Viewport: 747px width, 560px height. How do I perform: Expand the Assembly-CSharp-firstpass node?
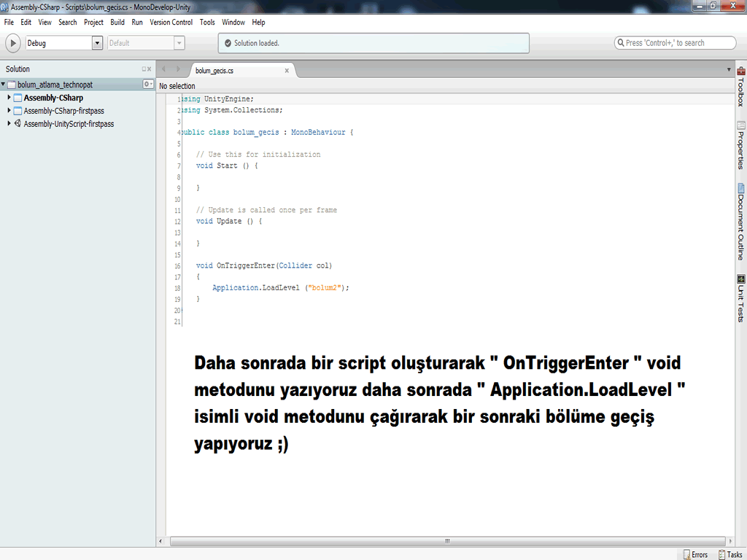click(9, 111)
